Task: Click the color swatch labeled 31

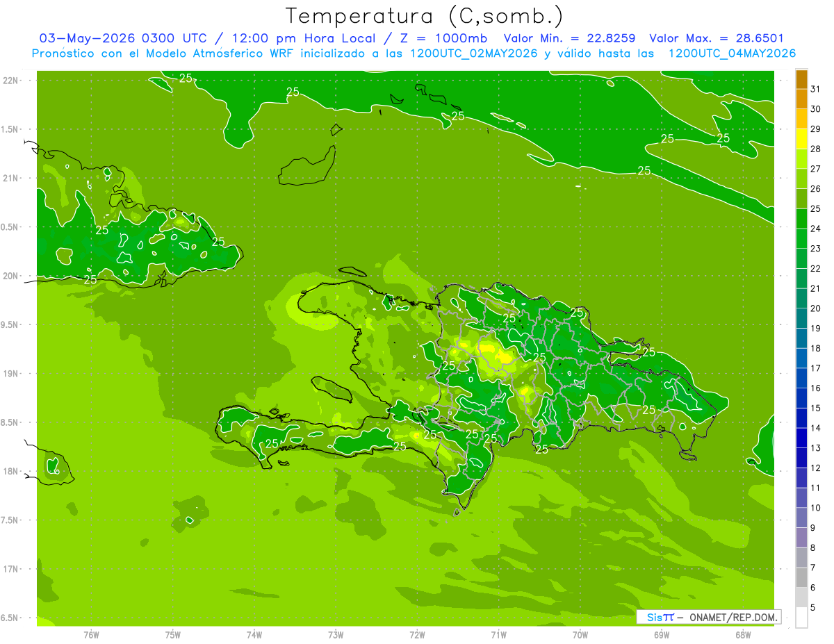Action: [801, 79]
